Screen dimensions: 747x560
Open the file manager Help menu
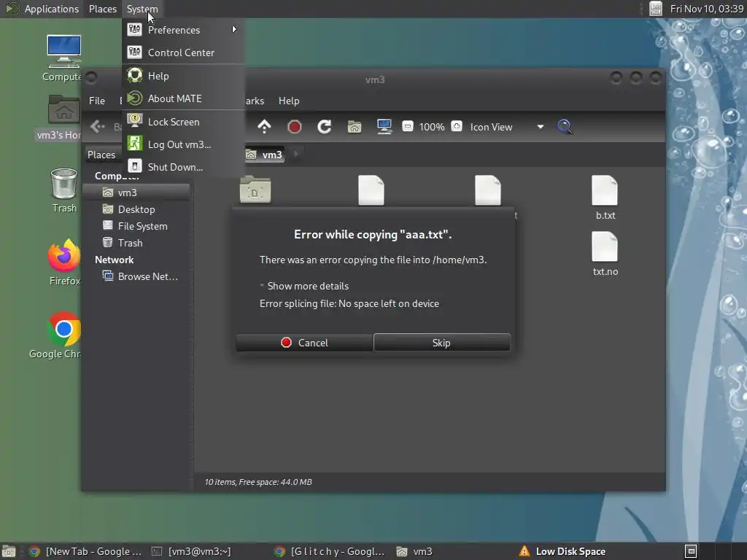289,101
